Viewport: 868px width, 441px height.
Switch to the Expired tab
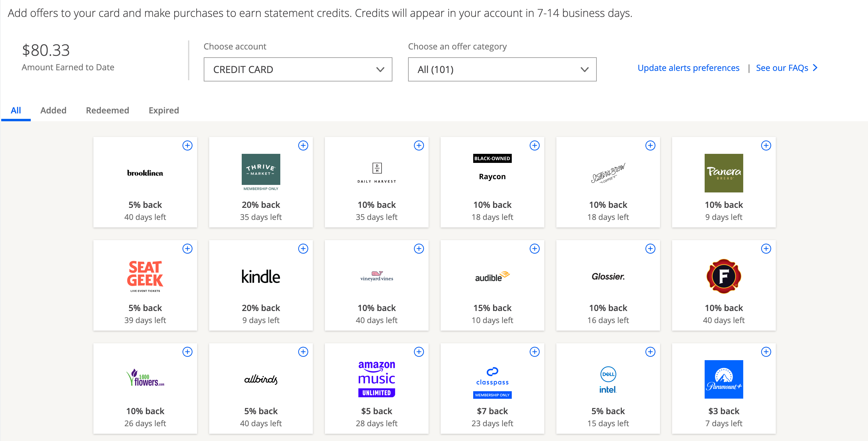point(164,110)
